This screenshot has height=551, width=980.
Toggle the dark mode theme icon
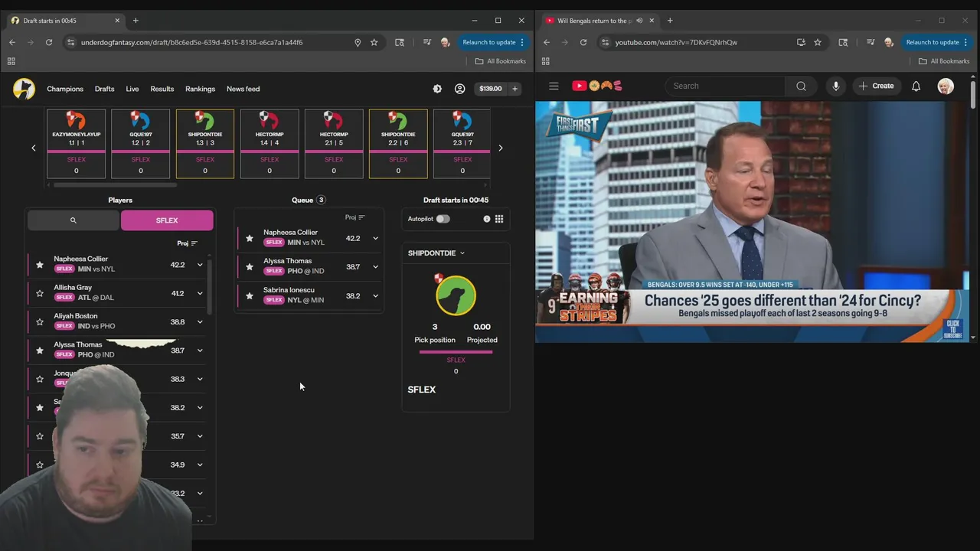click(x=437, y=89)
